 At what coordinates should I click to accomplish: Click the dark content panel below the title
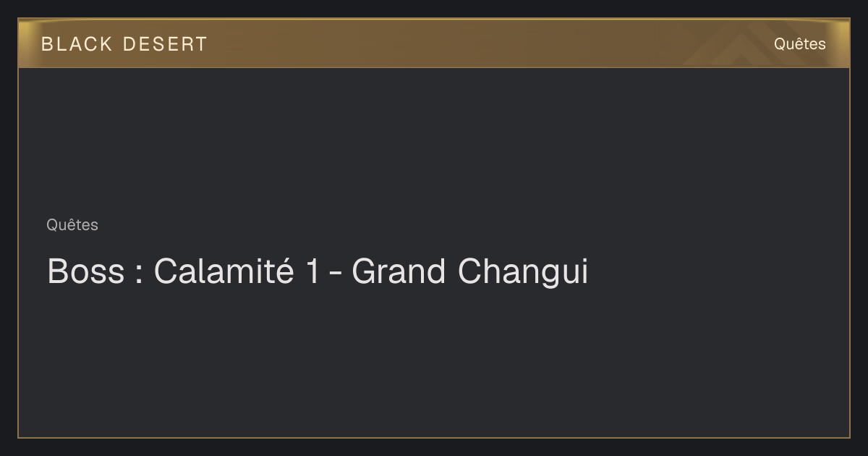point(434,362)
